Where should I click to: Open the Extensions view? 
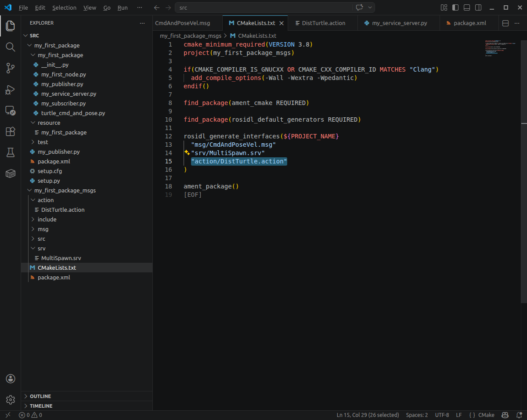pyautogui.click(x=10, y=131)
